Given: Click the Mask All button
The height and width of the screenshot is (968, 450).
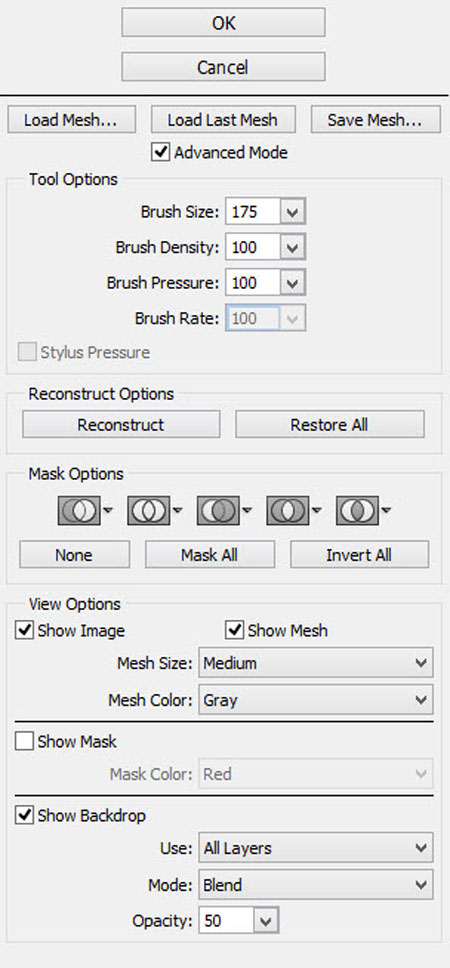Looking at the screenshot, I should (210, 554).
